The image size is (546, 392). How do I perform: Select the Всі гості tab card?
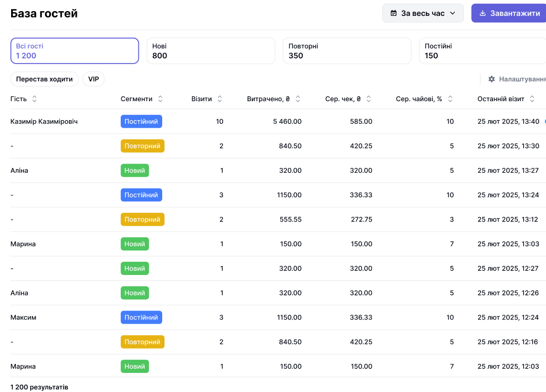click(75, 51)
